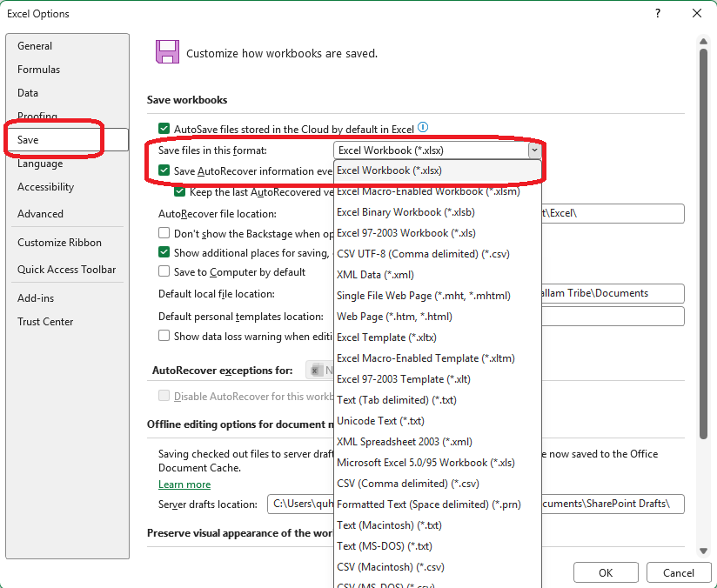Select Web Page (*.htm, *.html)
Screen dimensions: 717x588
[438, 317]
